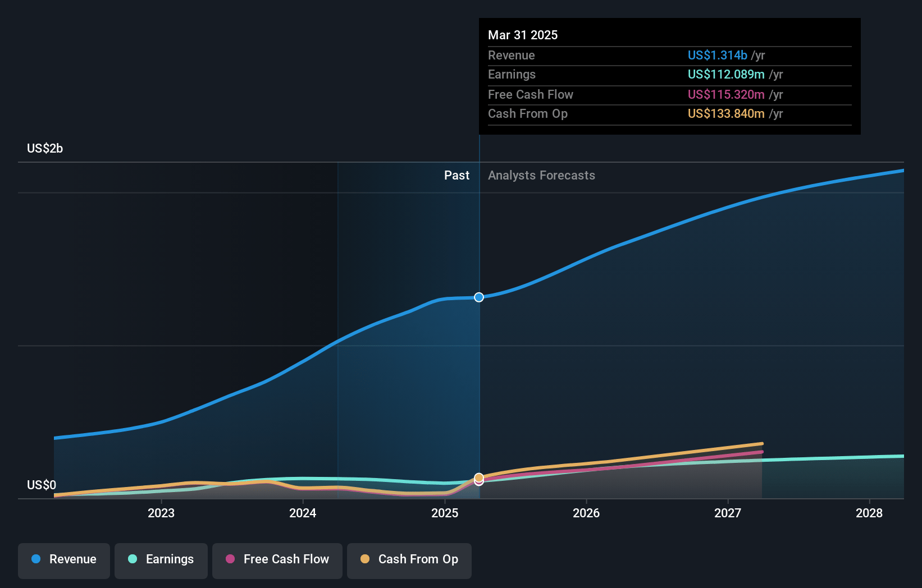Click the 2026 x-axis label
The width and height of the screenshot is (922, 588).
click(x=586, y=513)
